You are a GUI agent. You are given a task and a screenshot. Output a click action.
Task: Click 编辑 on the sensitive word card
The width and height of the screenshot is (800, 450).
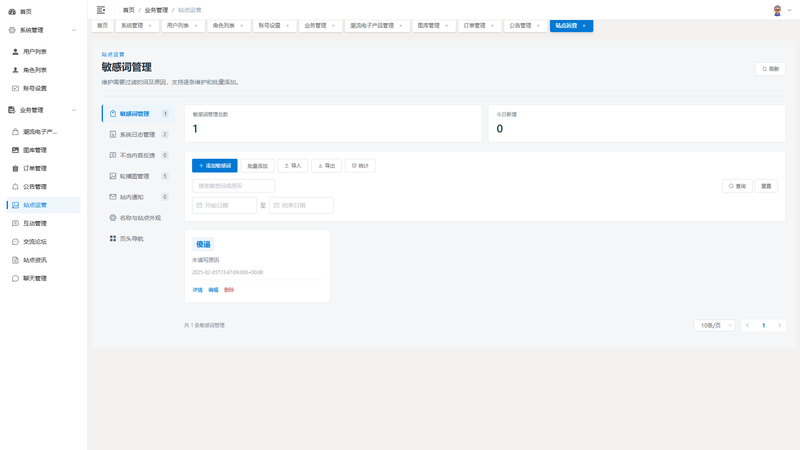pos(213,290)
